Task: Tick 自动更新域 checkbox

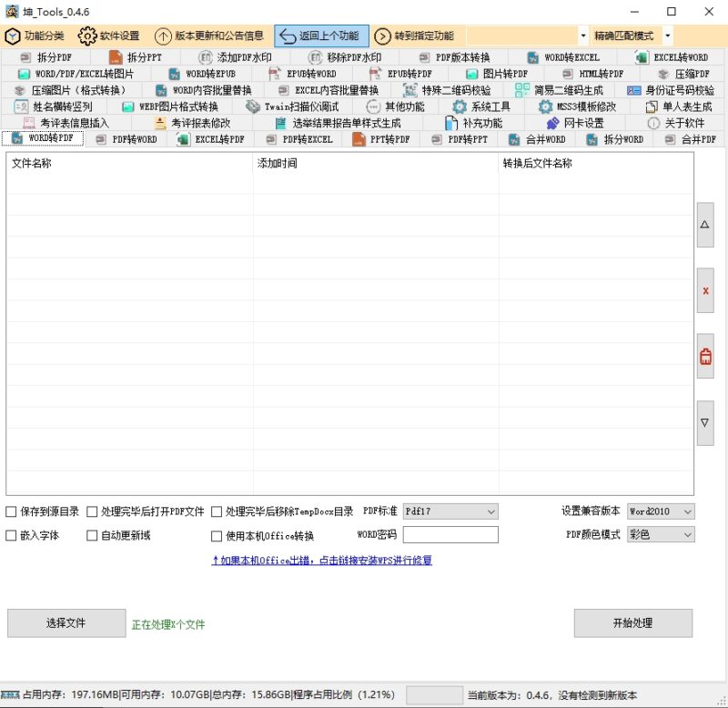Action: click(92, 535)
